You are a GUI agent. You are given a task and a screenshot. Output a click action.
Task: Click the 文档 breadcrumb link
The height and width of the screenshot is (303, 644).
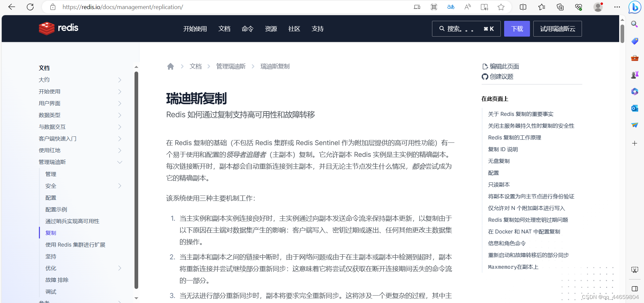(x=196, y=67)
